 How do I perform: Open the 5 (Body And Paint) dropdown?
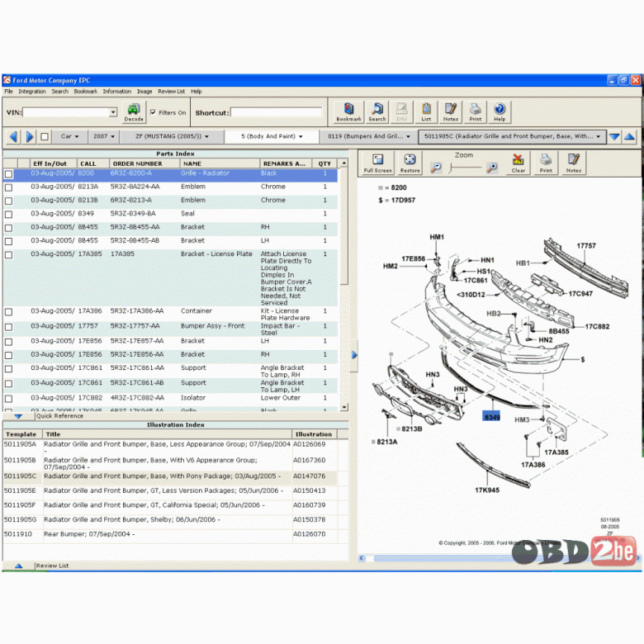272,136
